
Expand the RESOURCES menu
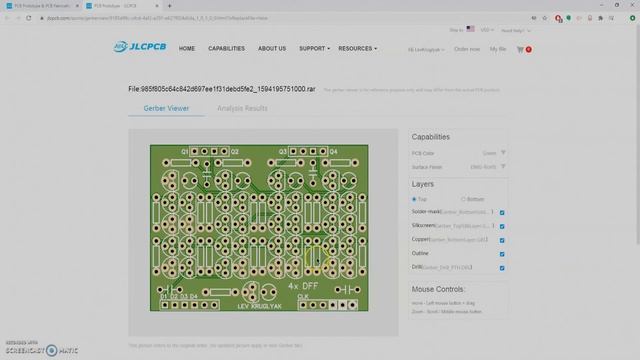(x=358, y=48)
